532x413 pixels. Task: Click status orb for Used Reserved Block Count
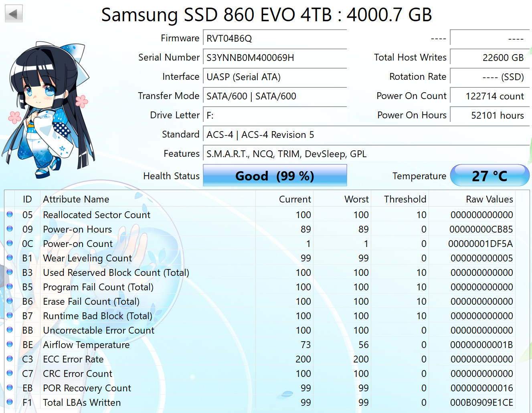10,272
